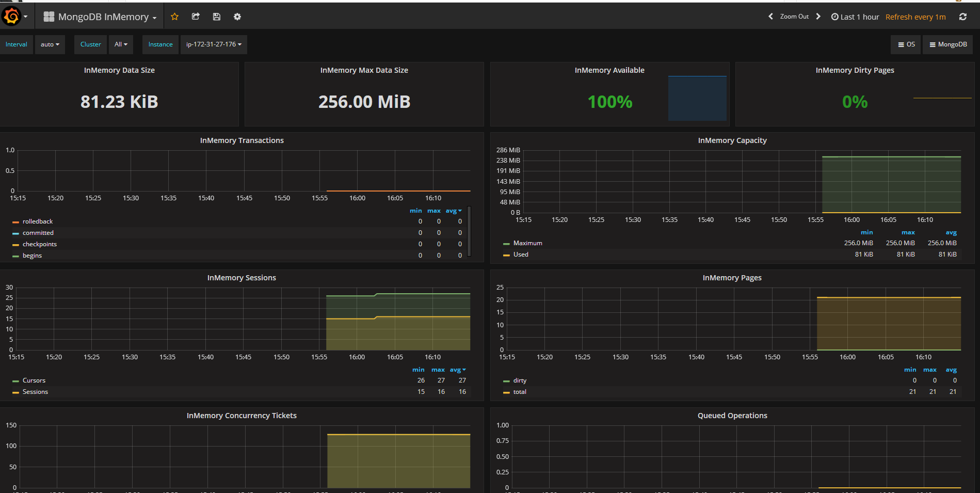The height and width of the screenshot is (493, 980).
Task: Toggle the Sessions series in Sessions legend
Action: point(35,392)
